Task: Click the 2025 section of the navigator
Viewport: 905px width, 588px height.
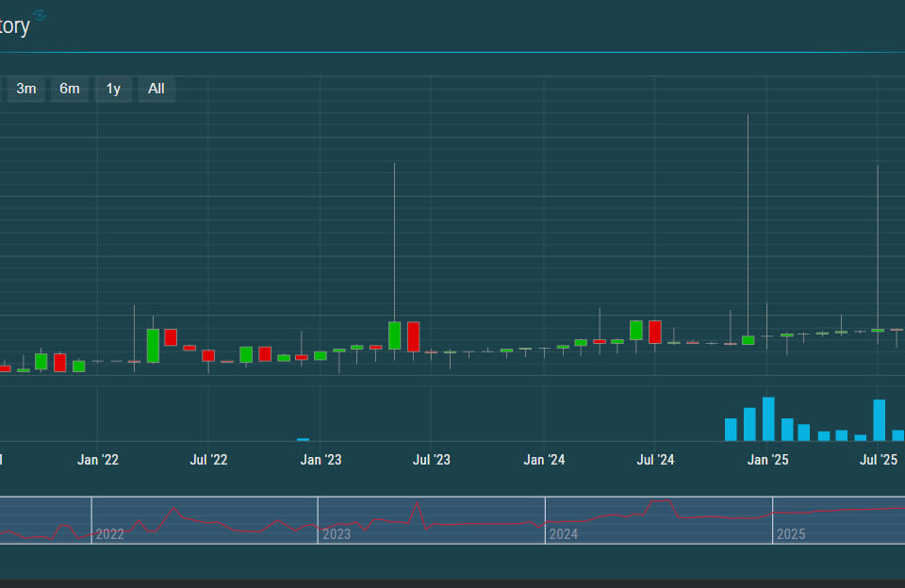Action: pyautogui.click(x=791, y=534)
